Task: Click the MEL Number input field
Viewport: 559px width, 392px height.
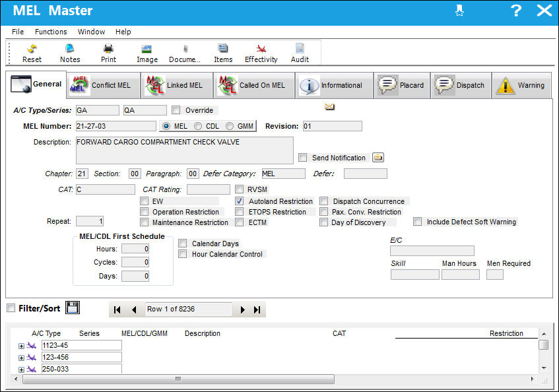Action: (116, 126)
